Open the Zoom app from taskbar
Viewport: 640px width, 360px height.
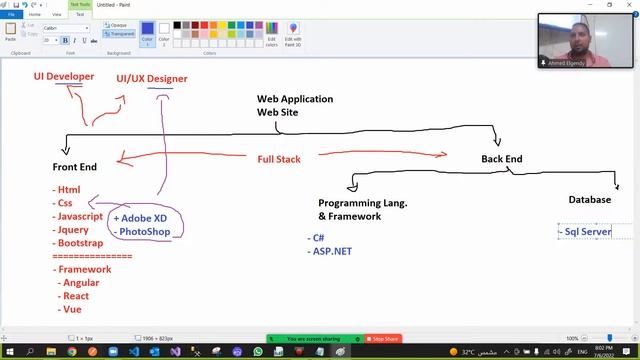pyautogui.click(x=113, y=351)
